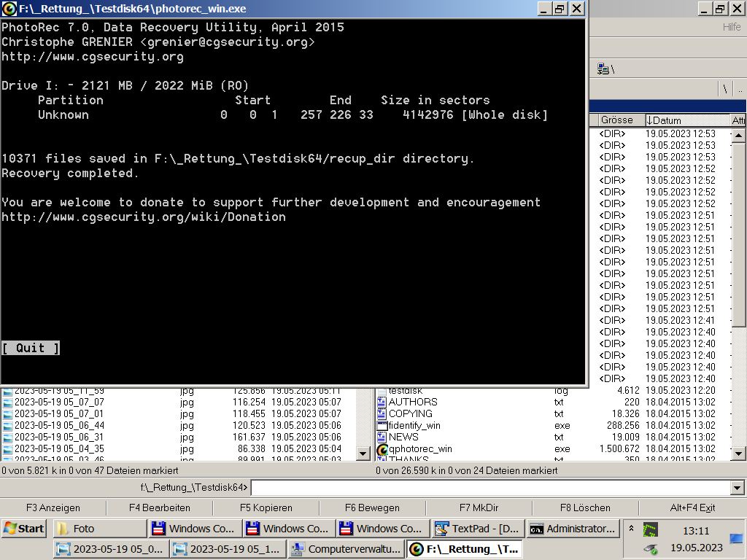Switch to the Computerverwaltung taskbar button
The image size is (747, 560).
point(347,548)
